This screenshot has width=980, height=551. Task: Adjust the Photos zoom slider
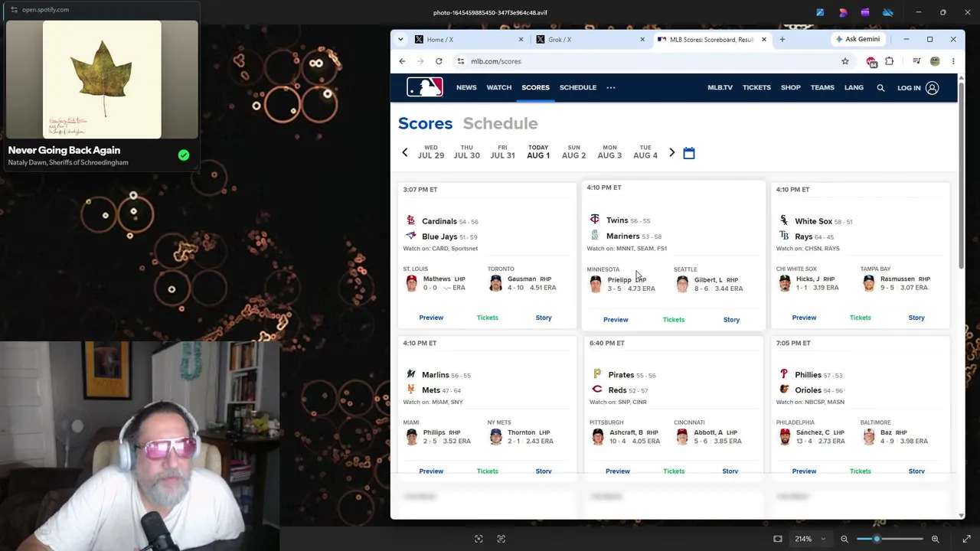889,539
